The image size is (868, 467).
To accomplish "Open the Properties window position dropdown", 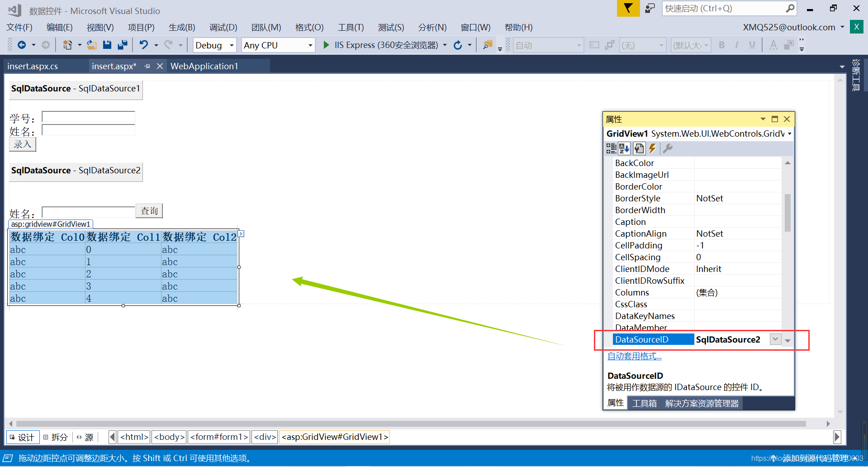I will (x=763, y=119).
